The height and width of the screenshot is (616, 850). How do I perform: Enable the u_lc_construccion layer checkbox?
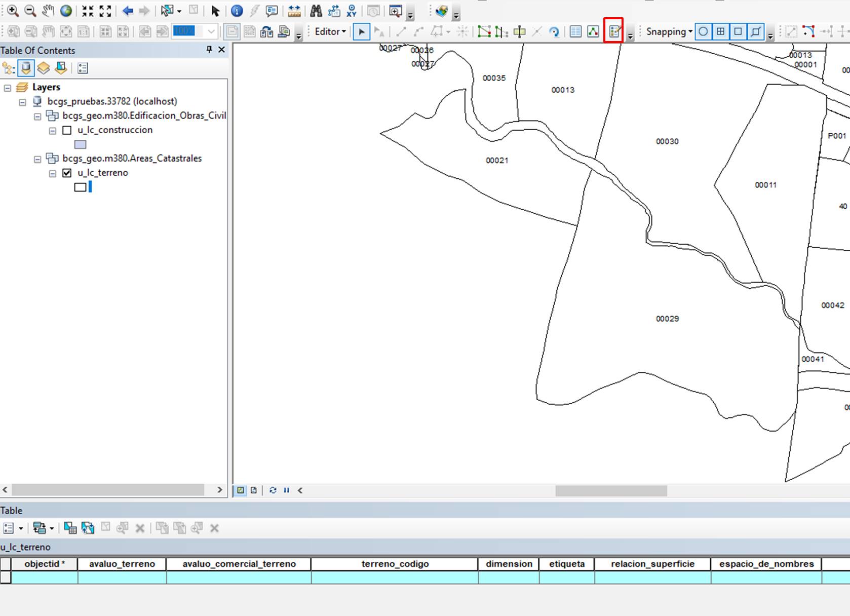(x=67, y=130)
